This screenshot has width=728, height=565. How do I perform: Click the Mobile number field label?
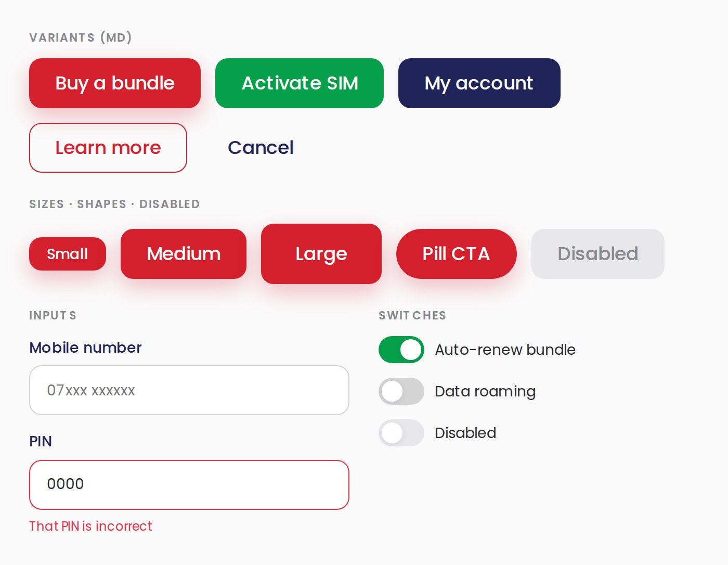click(x=85, y=348)
